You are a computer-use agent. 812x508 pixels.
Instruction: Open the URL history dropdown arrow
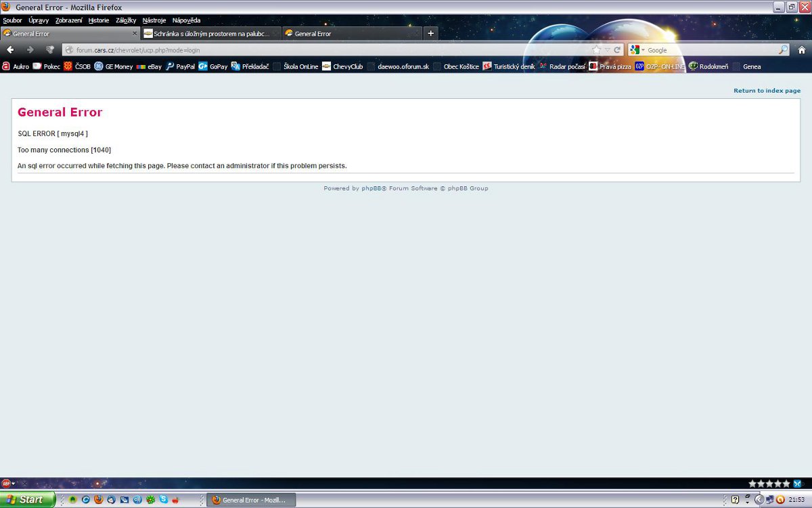(608, 50)
